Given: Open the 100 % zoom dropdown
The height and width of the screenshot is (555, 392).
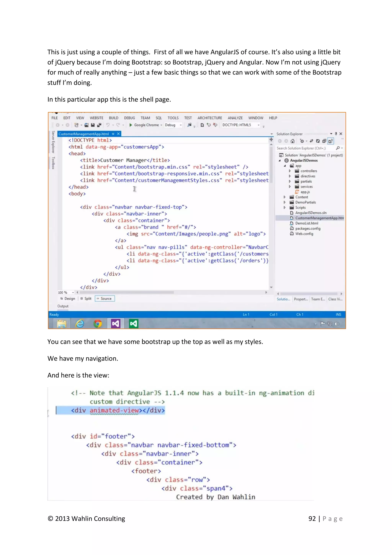Looking at the screenshot, I should point(73,292).
